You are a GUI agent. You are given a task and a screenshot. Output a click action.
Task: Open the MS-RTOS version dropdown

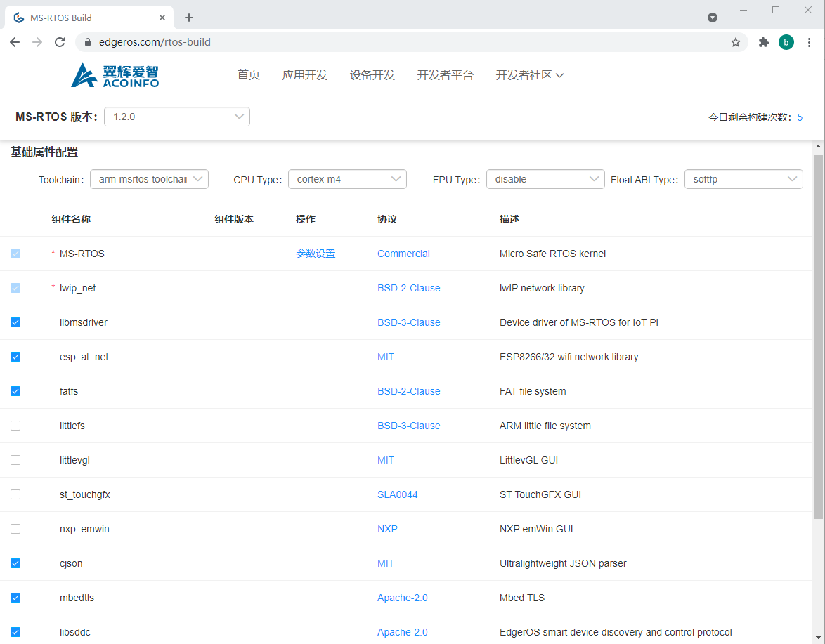pos(177,117)
